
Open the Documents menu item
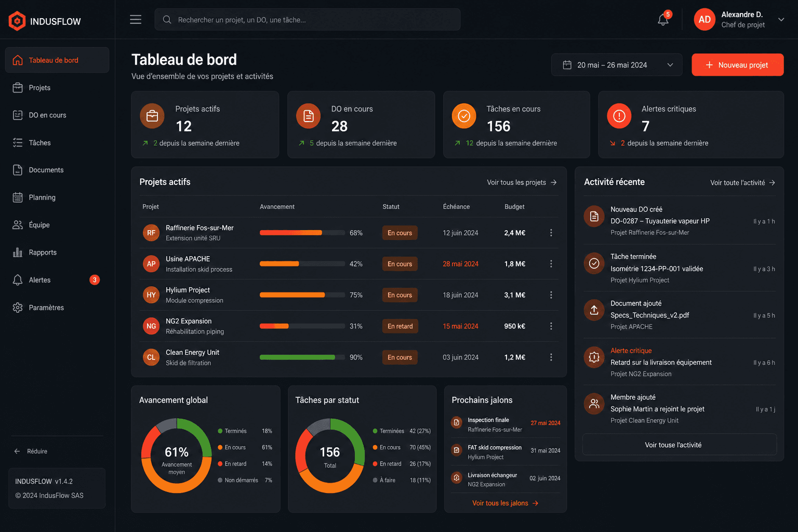pos(57,170)
